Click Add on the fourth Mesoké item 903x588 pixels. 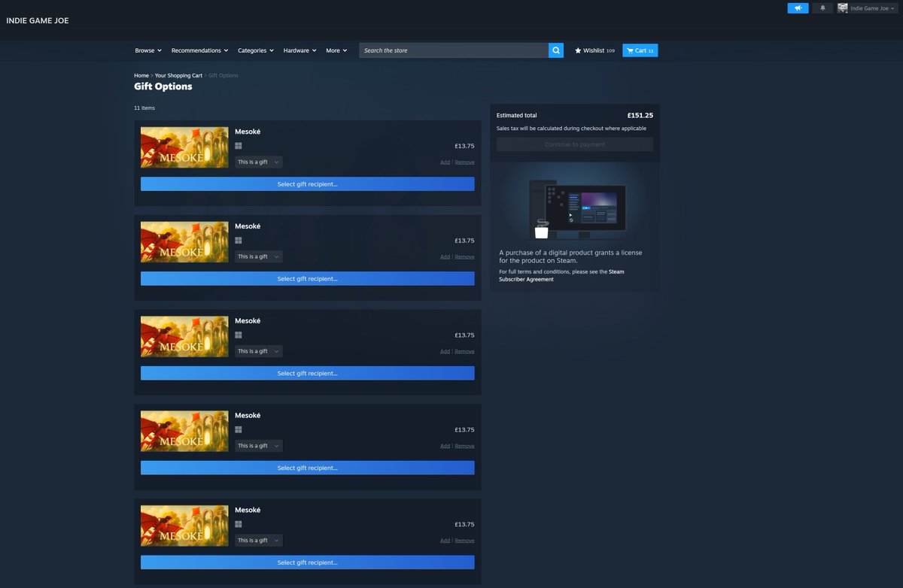click(x=445, y=446)
